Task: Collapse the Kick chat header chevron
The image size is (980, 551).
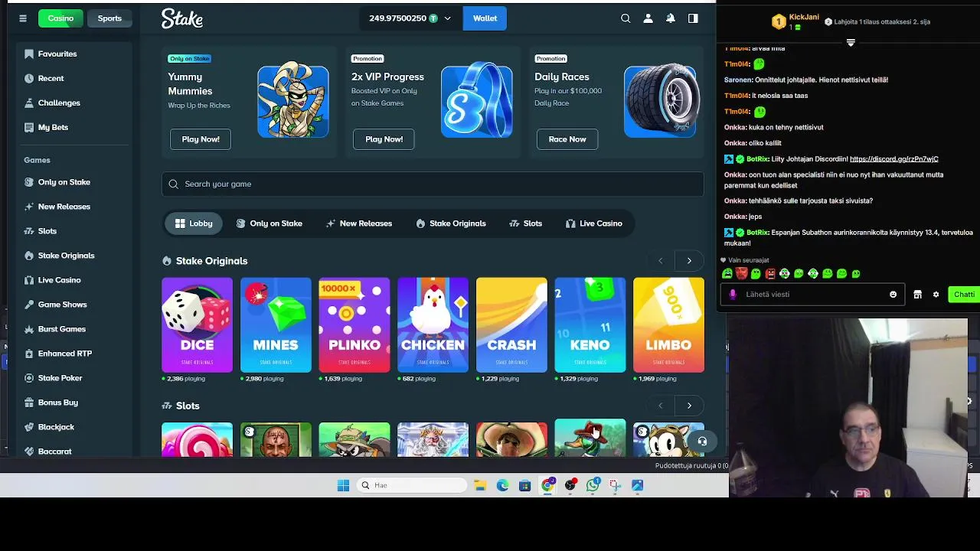Action: pos(851,42)
